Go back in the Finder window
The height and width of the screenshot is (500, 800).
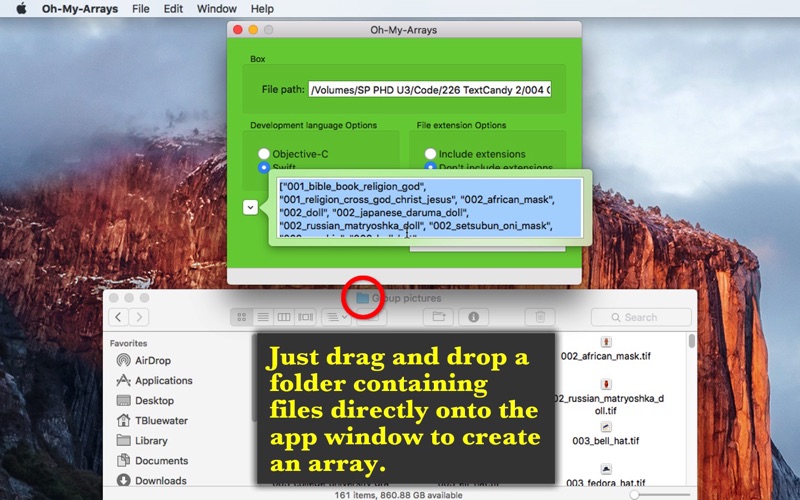118,317
